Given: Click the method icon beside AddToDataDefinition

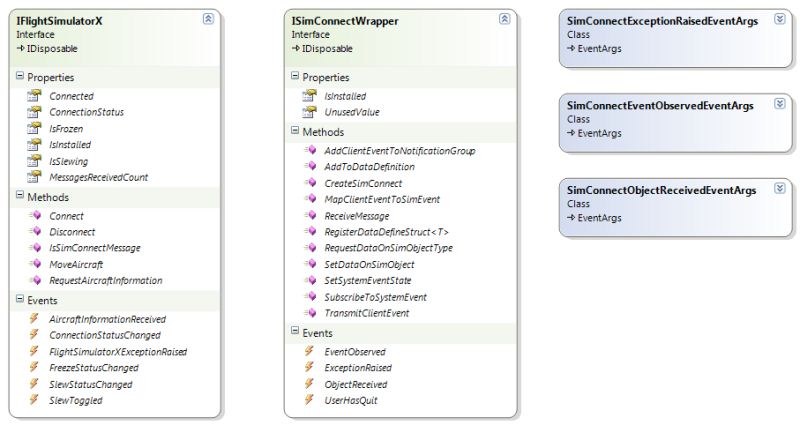Looking at the screenshot, I should [310, 166].
